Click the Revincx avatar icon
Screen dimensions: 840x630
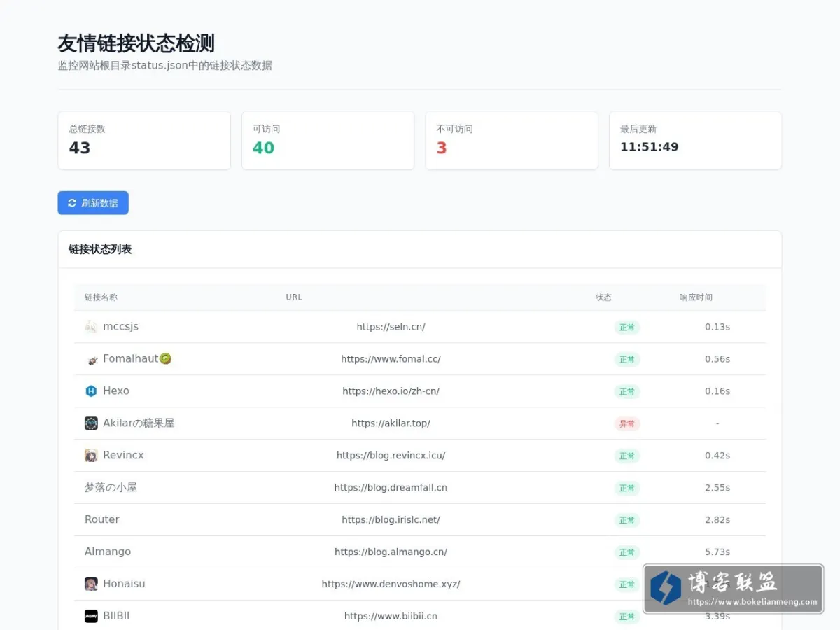[91, 456]
